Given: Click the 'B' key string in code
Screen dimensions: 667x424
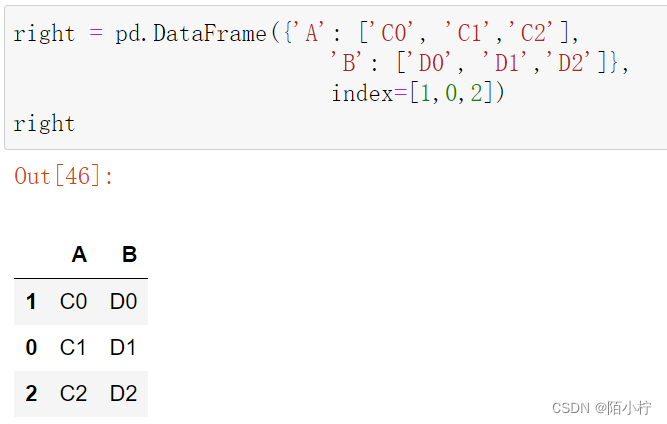Looking at the screenshot, I should pos(349,63).
